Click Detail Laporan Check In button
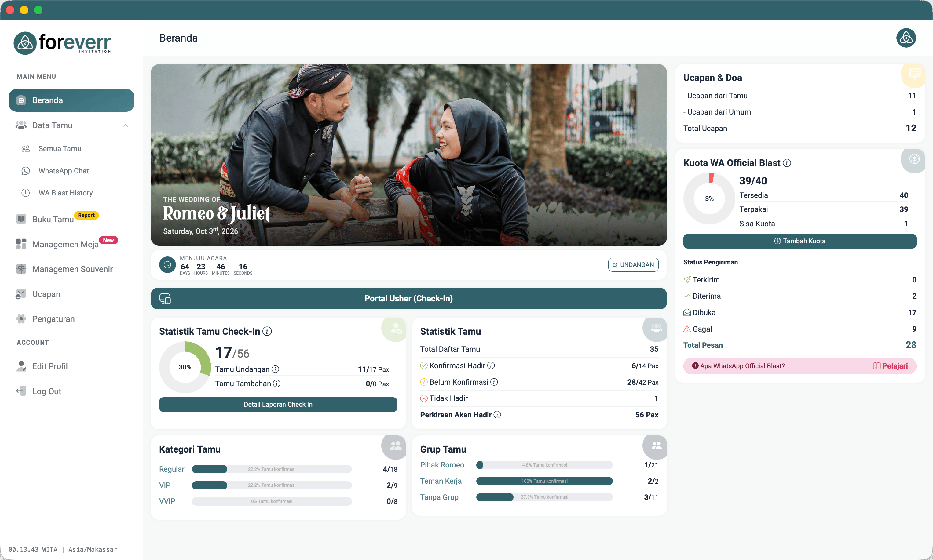The image size is (933, 560). tap(278, 405)
